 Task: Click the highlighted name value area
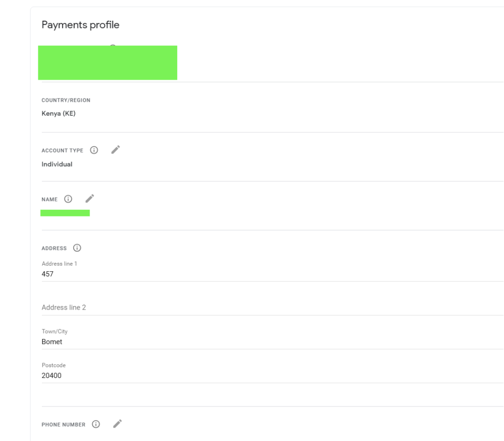pos(65,212)
